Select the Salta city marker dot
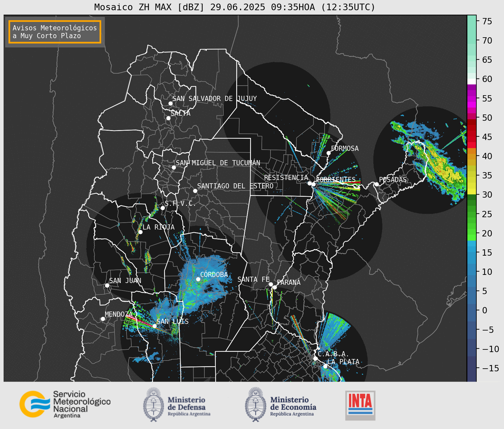The height and width of the screenshot is (429, 504). click(168, 118)
